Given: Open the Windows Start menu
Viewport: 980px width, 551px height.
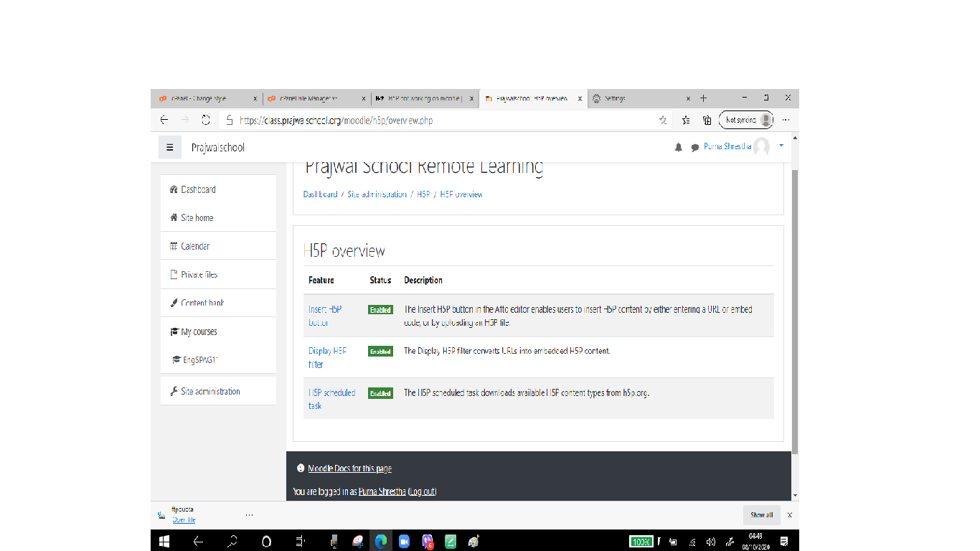Looking at the screenshot, I should [164, 541].
